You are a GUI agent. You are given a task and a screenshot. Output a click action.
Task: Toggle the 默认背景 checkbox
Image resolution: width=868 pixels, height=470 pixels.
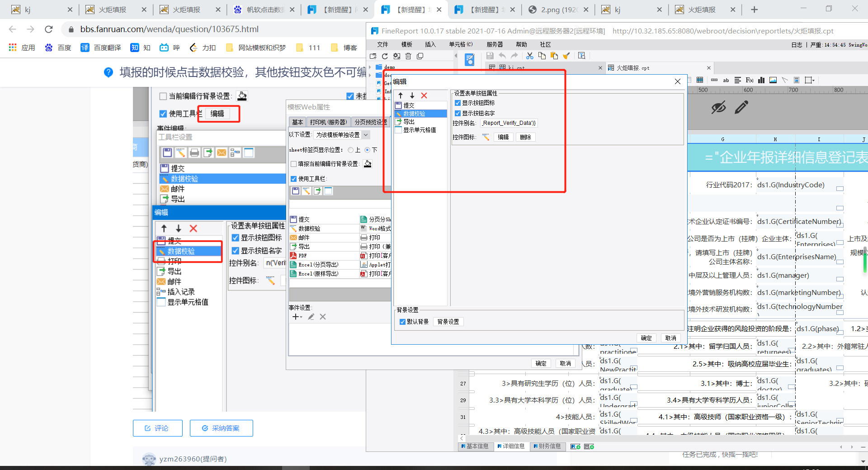[x=402, y=322]
